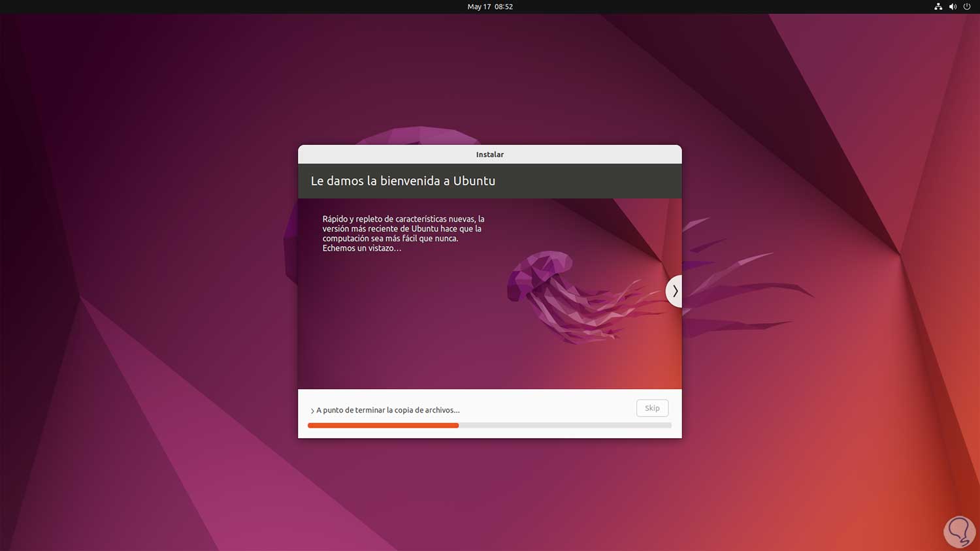
Task: Open the volume speaker icon in top bar
Action: (x=953, y=7)
